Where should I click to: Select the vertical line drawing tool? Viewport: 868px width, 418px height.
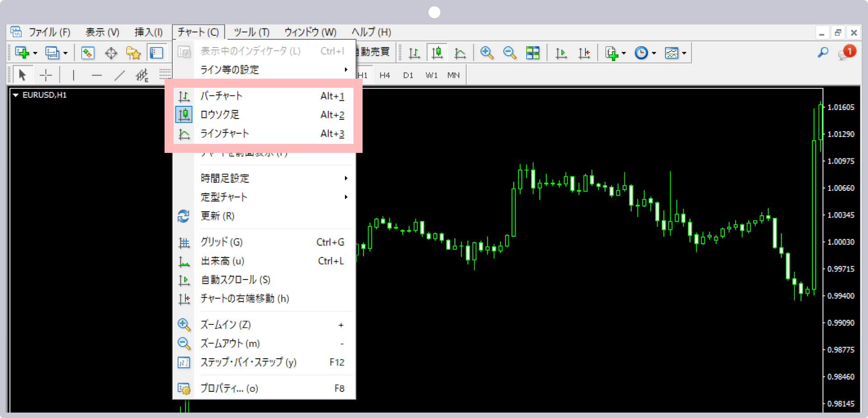click(73, 75)
